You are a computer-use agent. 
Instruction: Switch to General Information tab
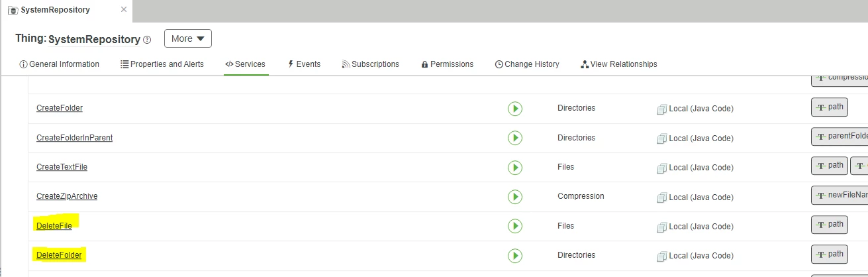(x=60, y=64)
